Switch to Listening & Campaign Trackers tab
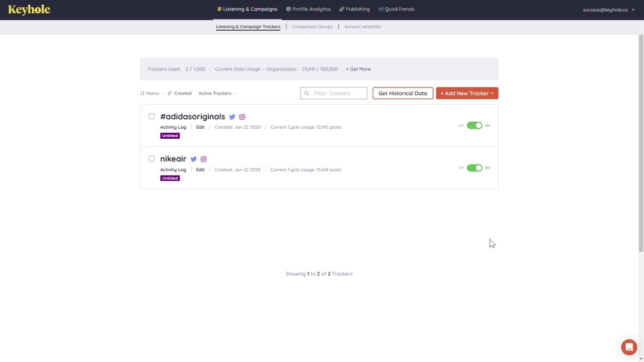This screenshot has height=362, width=644. pos(248,27)
